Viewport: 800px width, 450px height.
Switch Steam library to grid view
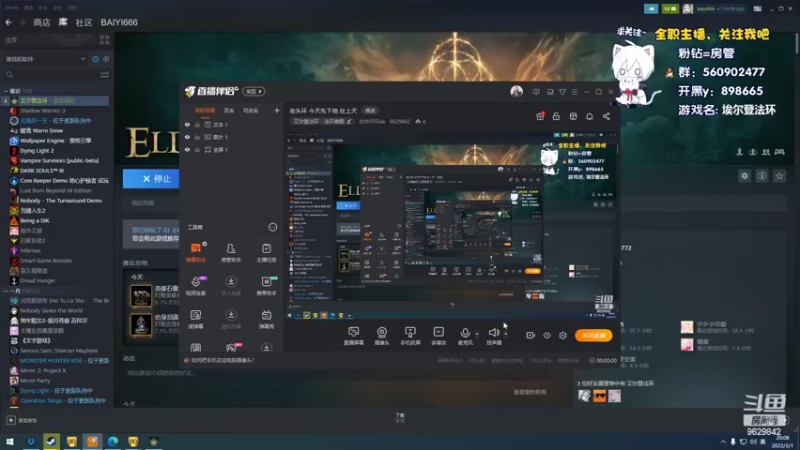click(x=105, y=40)
